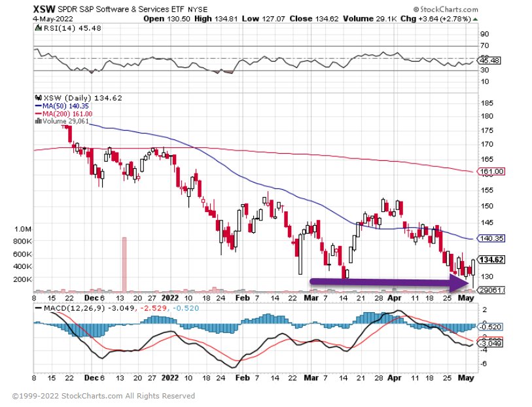The width and height of the screenshot is (532, 407).
Task: Click the Dec label under the MACD panel
Action: tap(92, 378)
